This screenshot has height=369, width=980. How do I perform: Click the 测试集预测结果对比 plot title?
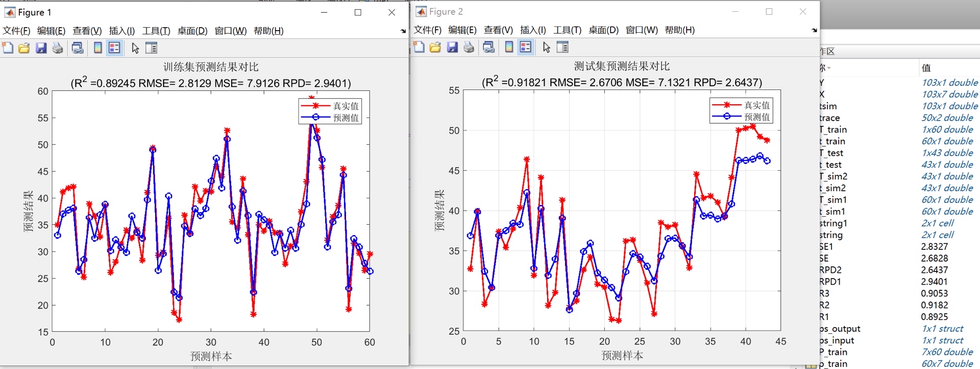tap(622, 66)
